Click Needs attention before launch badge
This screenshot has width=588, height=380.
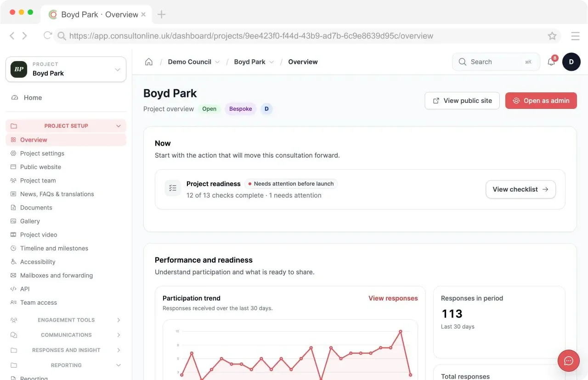(x=291, y=184)
